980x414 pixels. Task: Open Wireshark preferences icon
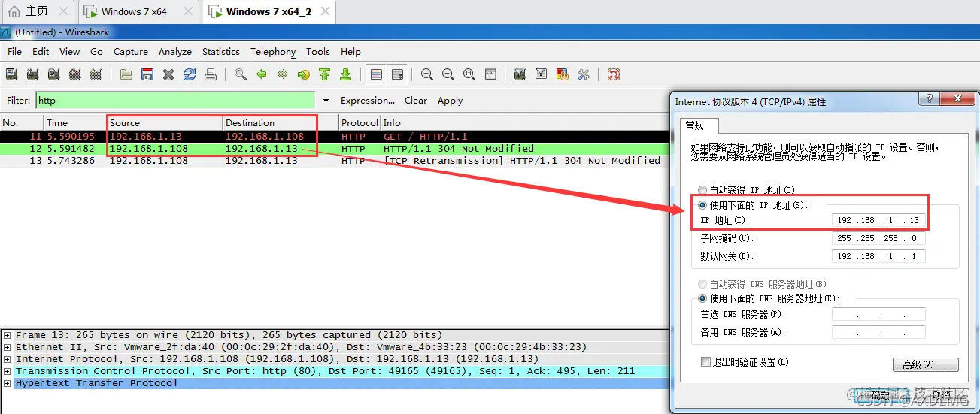[x=583, y=74]
